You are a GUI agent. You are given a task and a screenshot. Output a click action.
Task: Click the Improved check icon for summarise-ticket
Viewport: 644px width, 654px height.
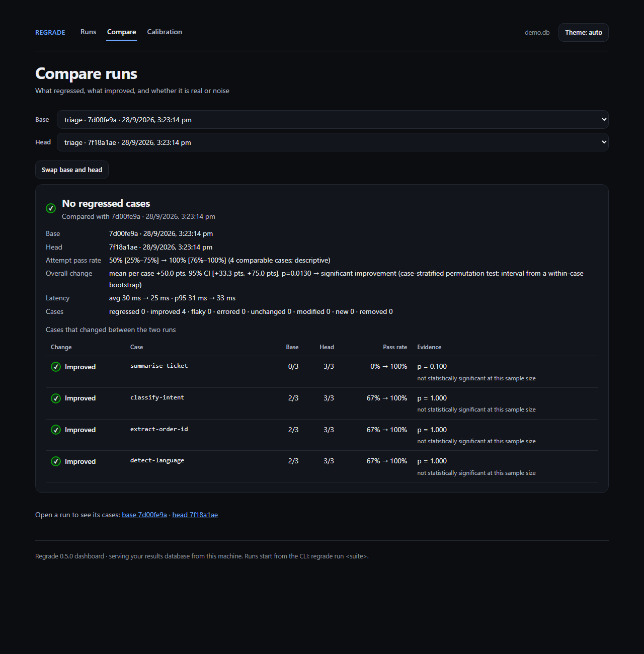click(56, 367)
